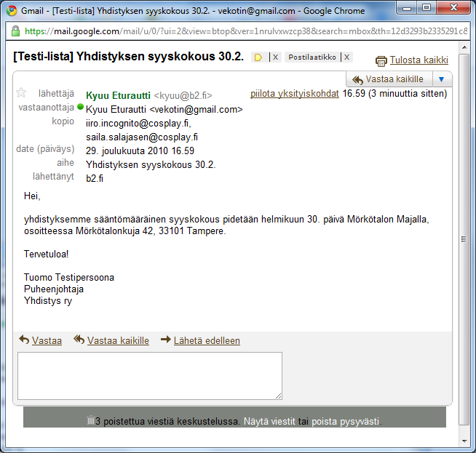This screenshot has width=476, height=453.
Task: Click poista pysyvästi to delete permanently
Action: 346,422
